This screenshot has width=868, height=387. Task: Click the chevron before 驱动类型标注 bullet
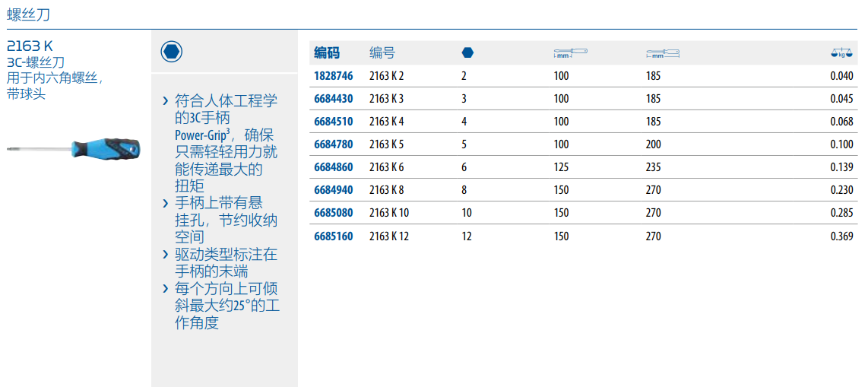click(166, 255)
